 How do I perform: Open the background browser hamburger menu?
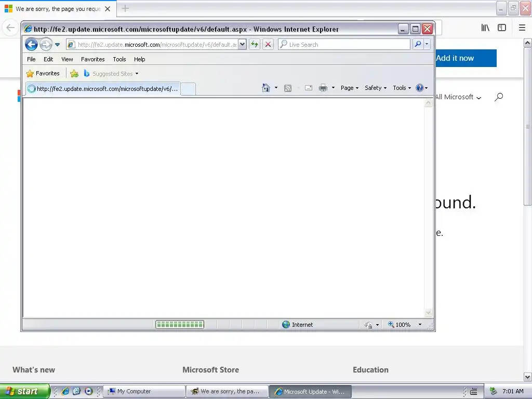click(x=522, y=28)
